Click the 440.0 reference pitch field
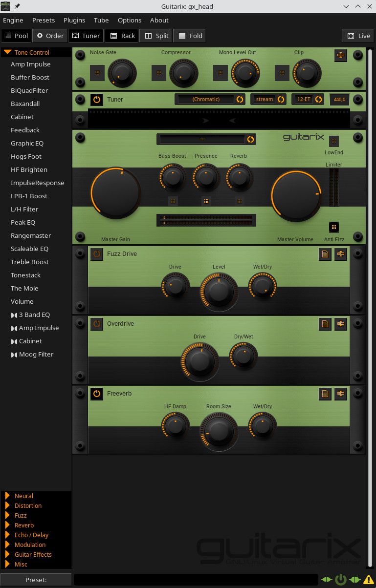This screenshot has width=376, height=588. 339,99
